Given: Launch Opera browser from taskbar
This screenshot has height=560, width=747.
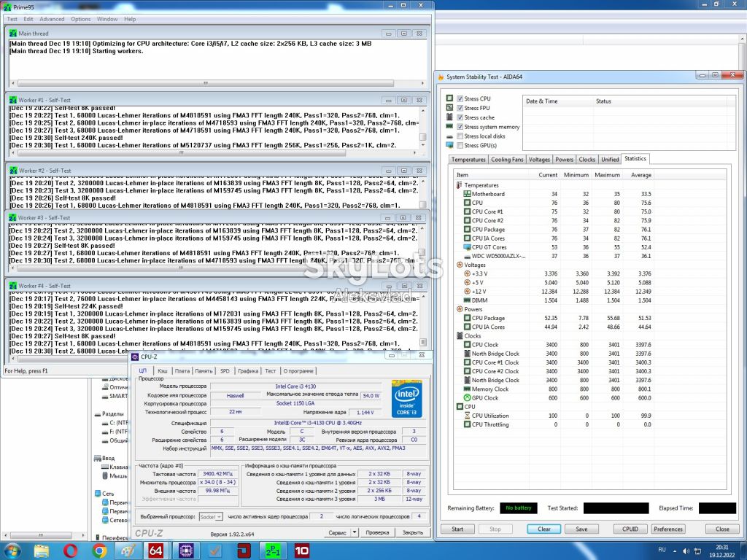Looking at the screenshot, I should pyautogui.click(x=70, y=551).
